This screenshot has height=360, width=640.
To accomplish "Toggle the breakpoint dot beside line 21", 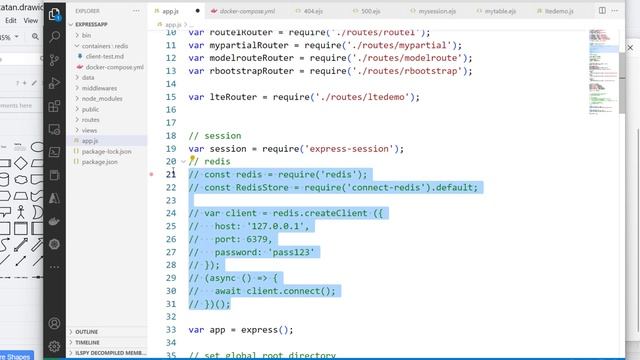I will click(151, 174).
